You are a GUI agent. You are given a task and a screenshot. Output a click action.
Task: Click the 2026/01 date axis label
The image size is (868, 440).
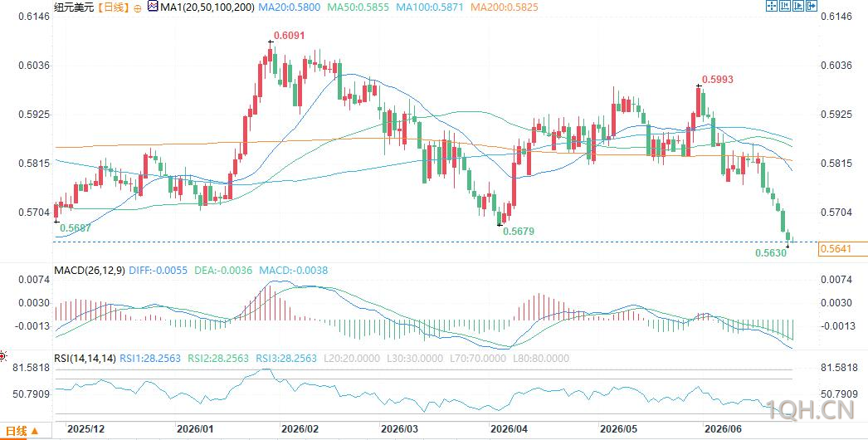(195, 429)
